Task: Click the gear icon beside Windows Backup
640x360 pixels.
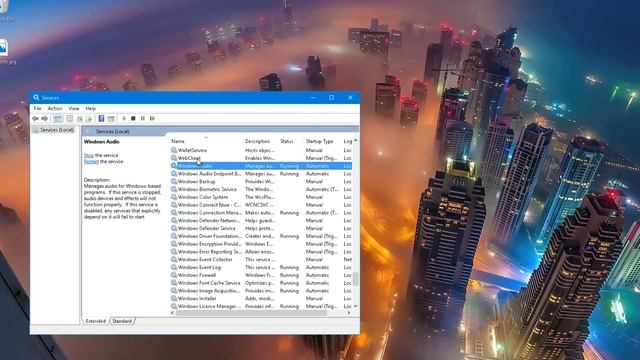Action: (x=174, y=181)
